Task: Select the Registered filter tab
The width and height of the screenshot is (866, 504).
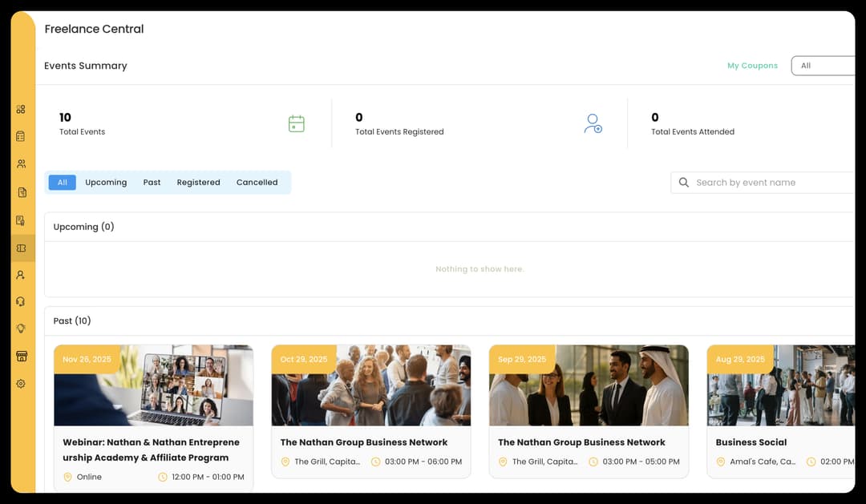Action: 198,183
